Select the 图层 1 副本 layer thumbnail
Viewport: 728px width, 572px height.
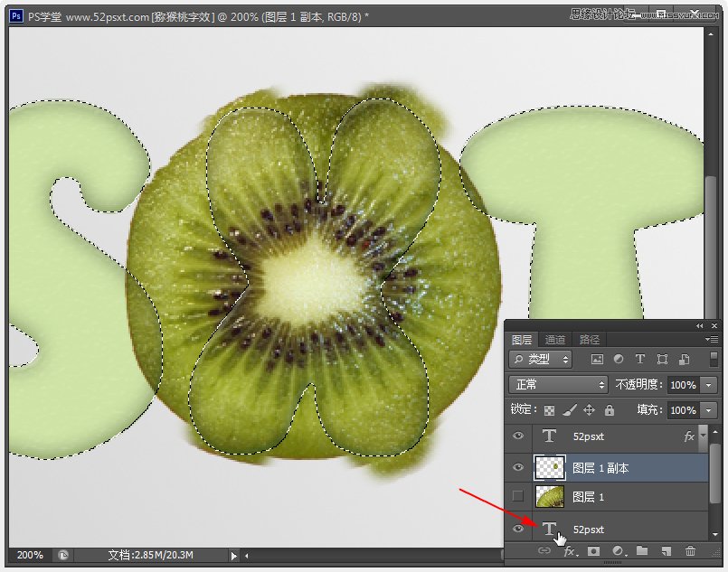pos(550,467)
